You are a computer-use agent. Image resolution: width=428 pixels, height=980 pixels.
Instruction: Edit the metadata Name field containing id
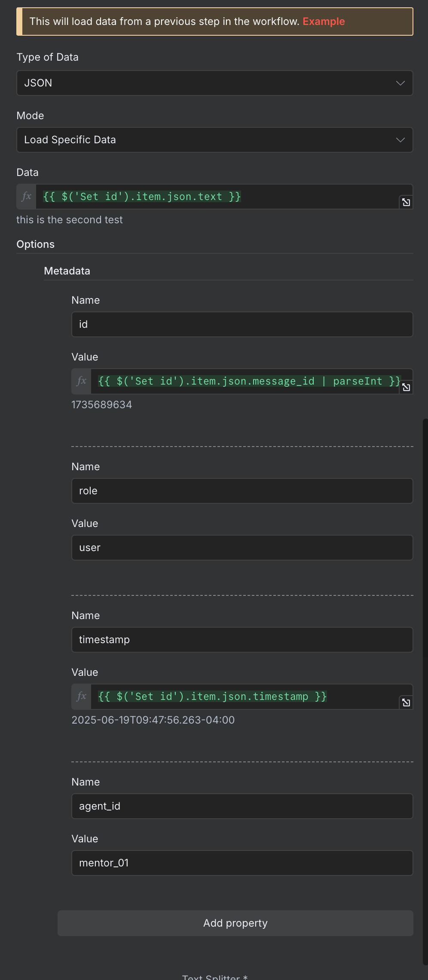(x=242, y=324)
